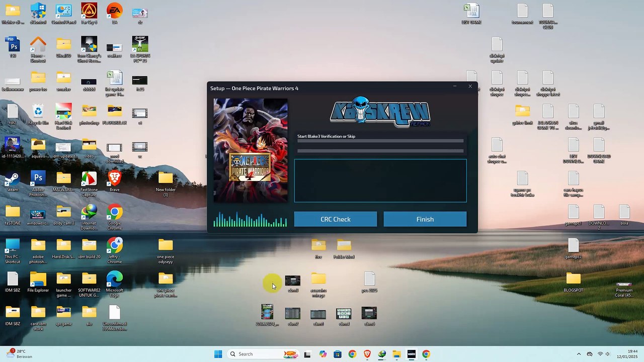Open Copilot from the taskbar
Viewport: 644px width, 362px height.
(x=323, y=354)
